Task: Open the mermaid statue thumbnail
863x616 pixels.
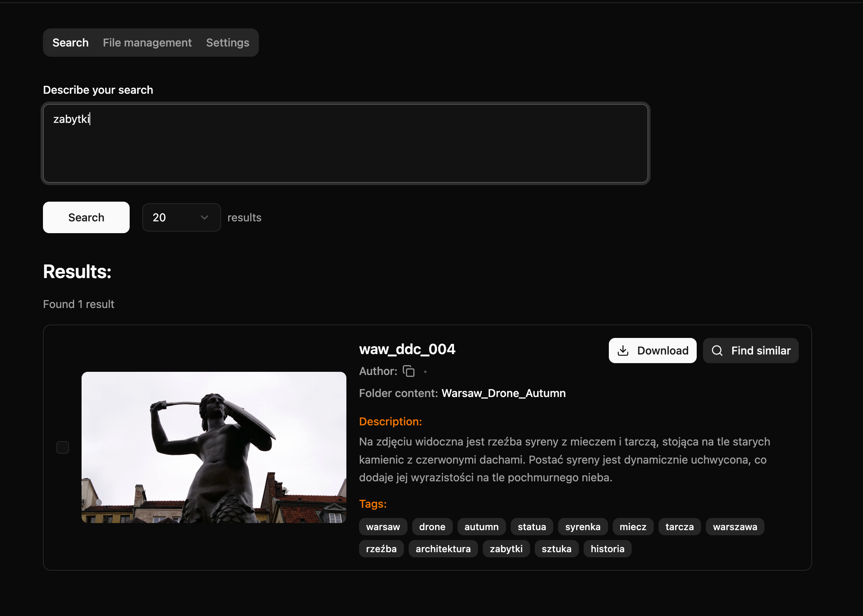Action: pyautogui.click(x=214, y=447)
